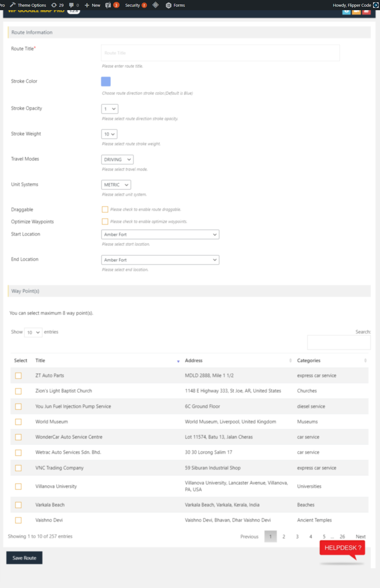
Task: Click the Flipper Code user avatar icon
Action: 376,5
